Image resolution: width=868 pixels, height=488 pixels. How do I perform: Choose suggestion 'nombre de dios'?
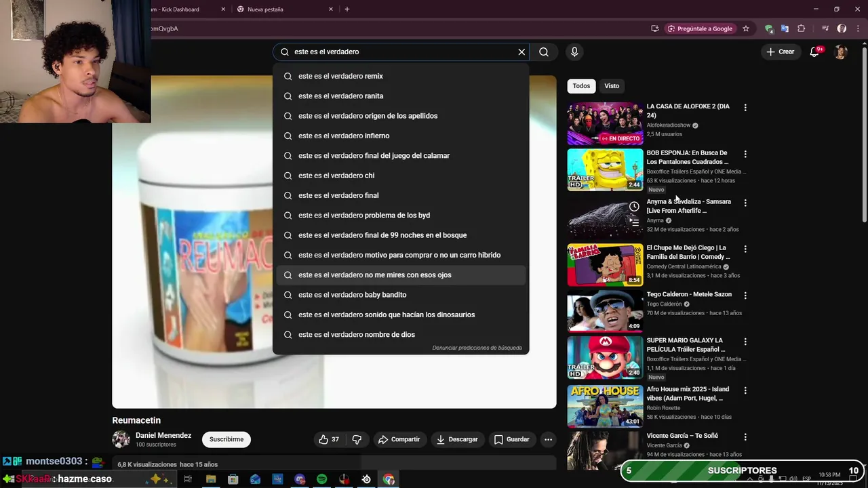[401, 334]
